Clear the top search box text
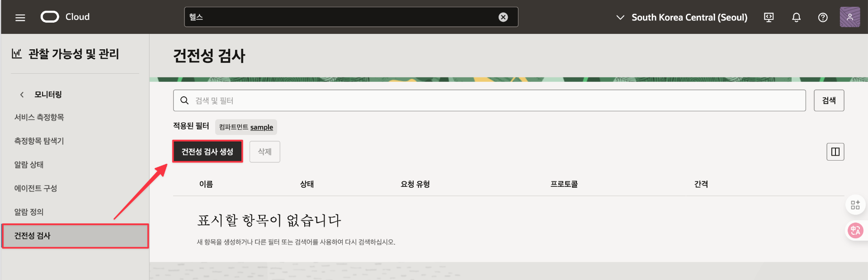This screenshot has height=280, width=868. tap(503, 17)
